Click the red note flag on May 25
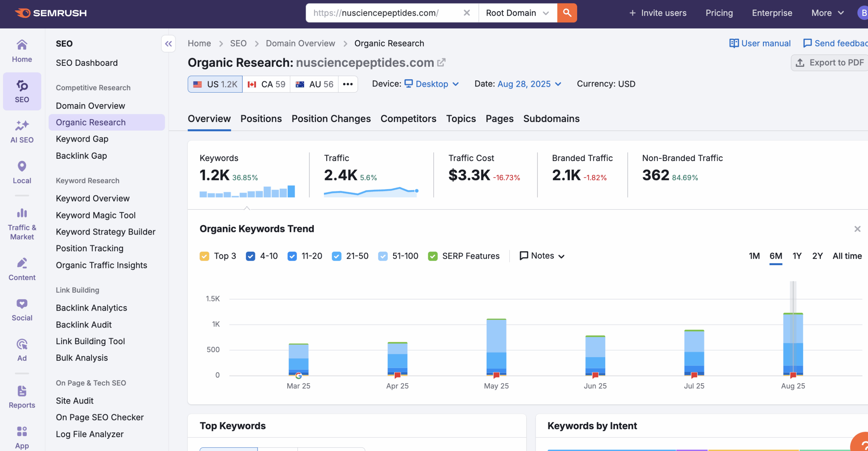This screenshot has height=451, width=868. 496,375
